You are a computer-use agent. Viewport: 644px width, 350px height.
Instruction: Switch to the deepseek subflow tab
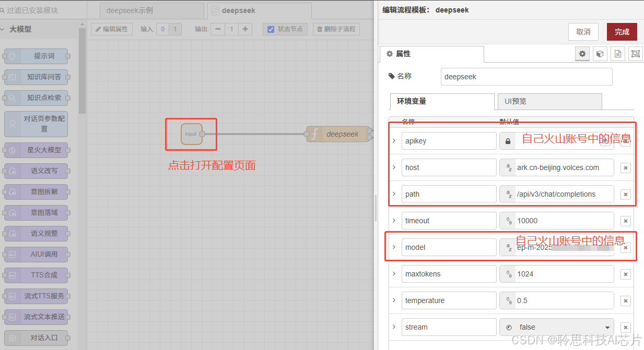click(259, 10)
